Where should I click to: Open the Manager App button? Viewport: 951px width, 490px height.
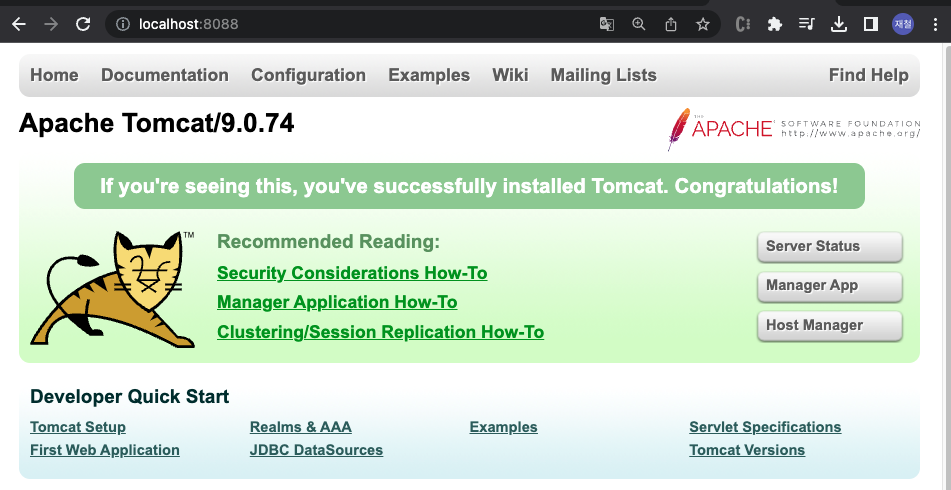coord(830,286)
